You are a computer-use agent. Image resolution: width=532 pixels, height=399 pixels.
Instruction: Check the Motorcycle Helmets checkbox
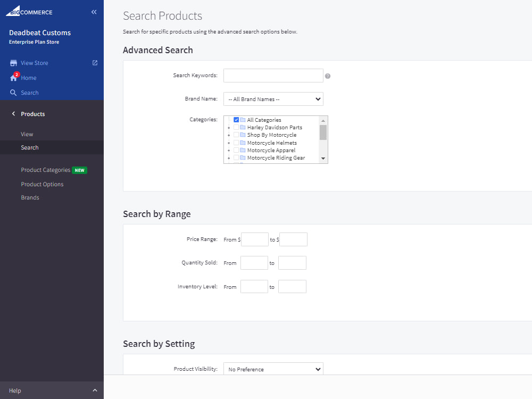coord(236,143)
